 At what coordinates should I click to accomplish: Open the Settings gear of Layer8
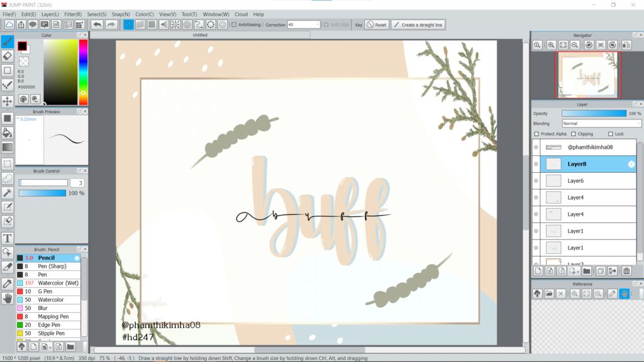pos(631,164)
